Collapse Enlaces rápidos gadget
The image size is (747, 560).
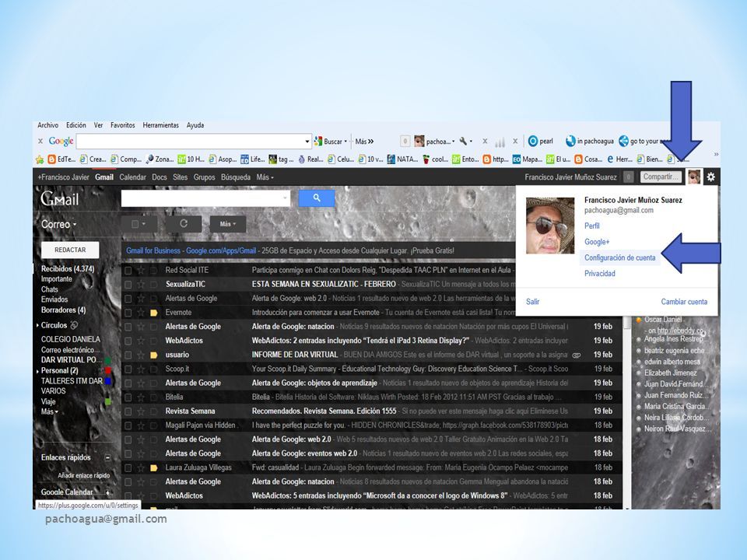107,458
